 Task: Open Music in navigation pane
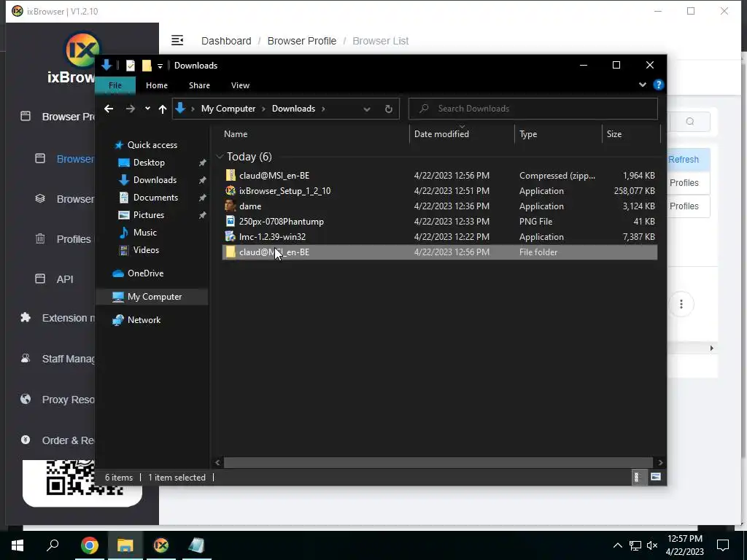pyautogui.click(x=145, y=233)
